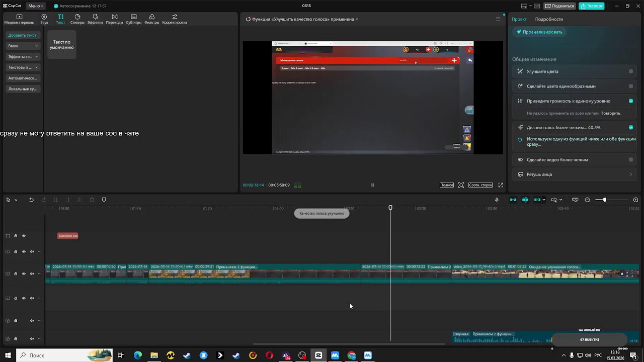Hide the main video track
Screen dimensions: 644x362
[24, 274]
